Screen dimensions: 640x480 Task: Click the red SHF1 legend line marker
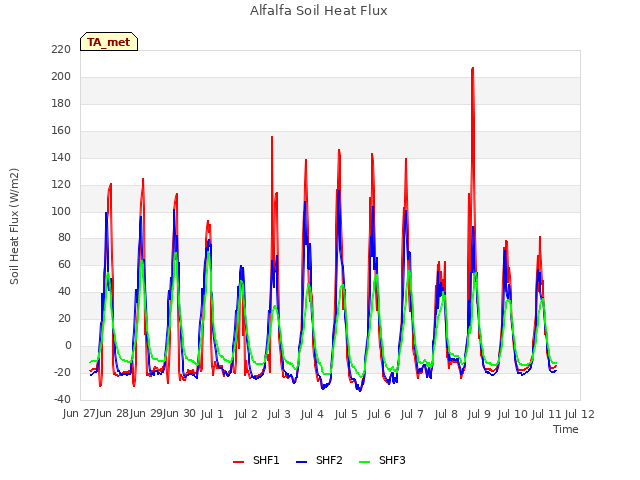238,462
